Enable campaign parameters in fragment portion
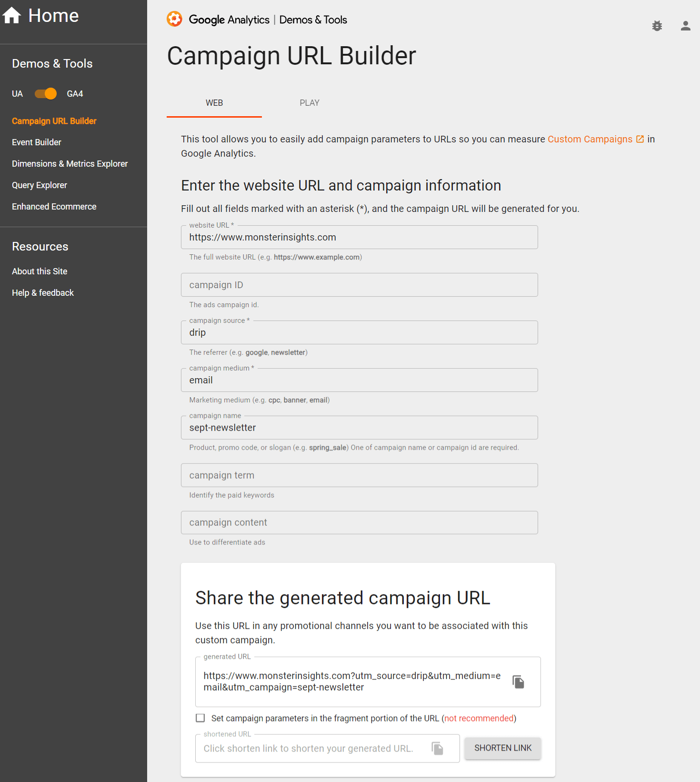The width and height of the screenshot is (700, 782). pyautogui.click(x=200, y=718)
